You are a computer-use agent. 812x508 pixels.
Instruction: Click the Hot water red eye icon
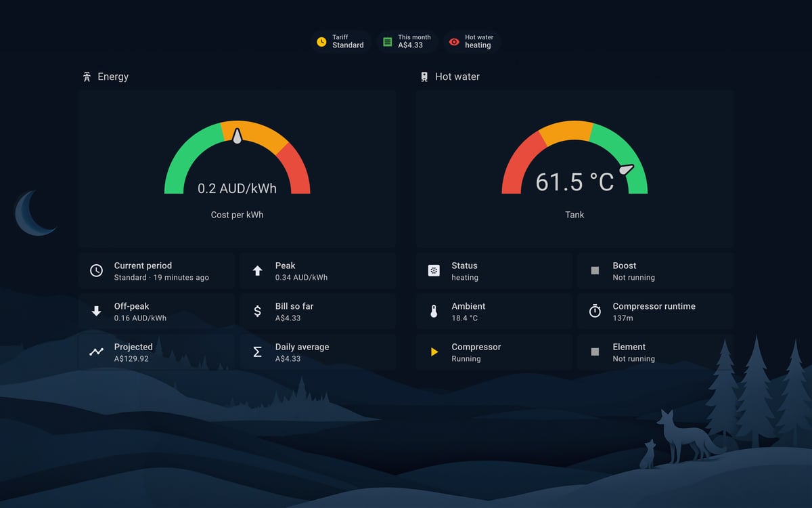(454, 42)
